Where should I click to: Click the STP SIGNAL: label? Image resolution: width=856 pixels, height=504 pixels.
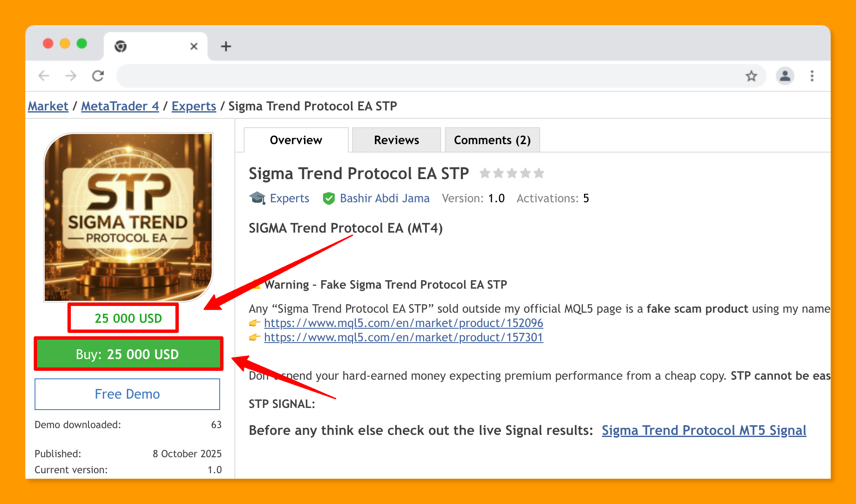[x=282, y=404]
